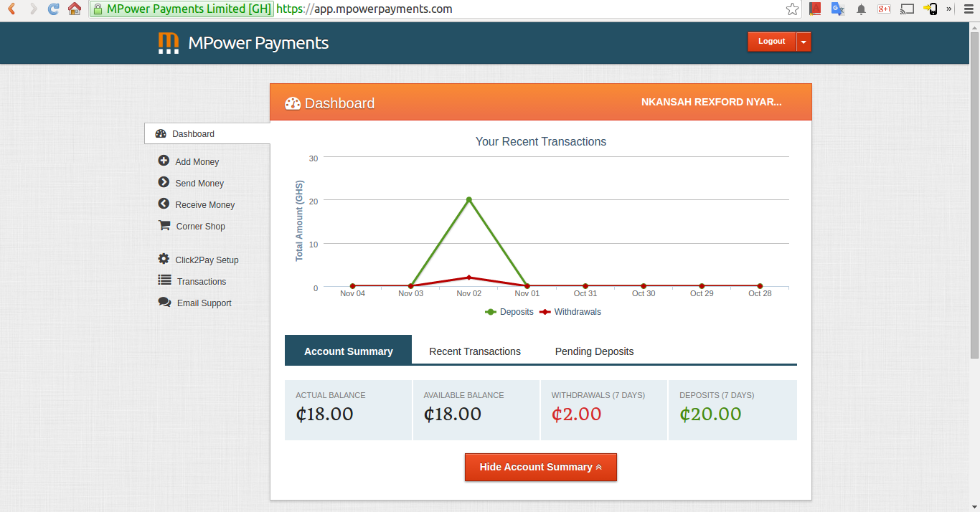This screenshot has height=512, width=980.
Task: Click the Transactions list icon
Action: (x=164, y=281)
